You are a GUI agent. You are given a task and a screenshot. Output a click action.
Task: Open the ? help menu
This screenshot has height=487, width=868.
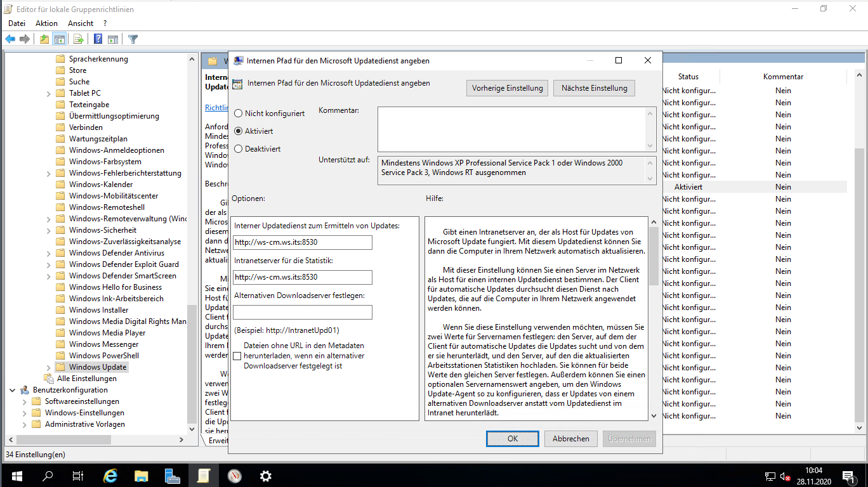pyautogui.click(x=106, y=23)
